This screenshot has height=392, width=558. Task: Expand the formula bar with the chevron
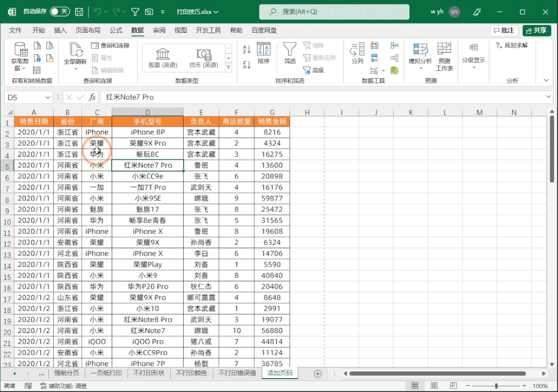(x=548, y=97)
